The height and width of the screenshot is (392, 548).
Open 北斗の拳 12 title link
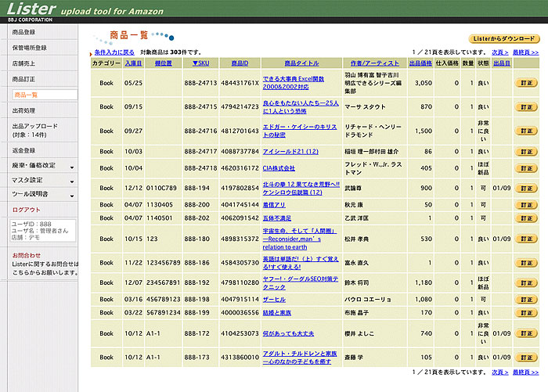[301, 189]
